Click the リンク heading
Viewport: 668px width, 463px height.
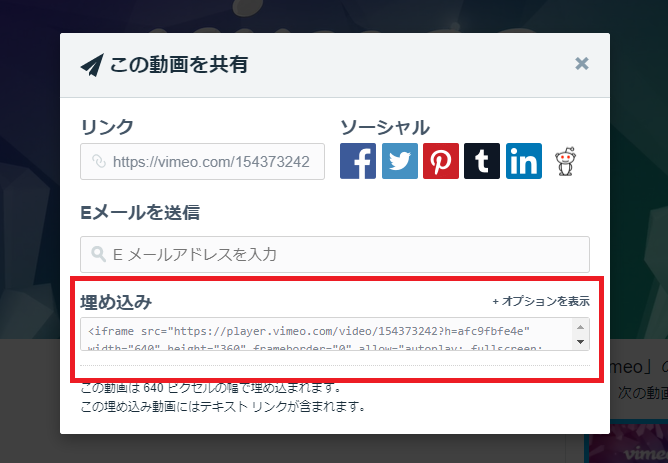pyautogui.click(x=107, y=127)
